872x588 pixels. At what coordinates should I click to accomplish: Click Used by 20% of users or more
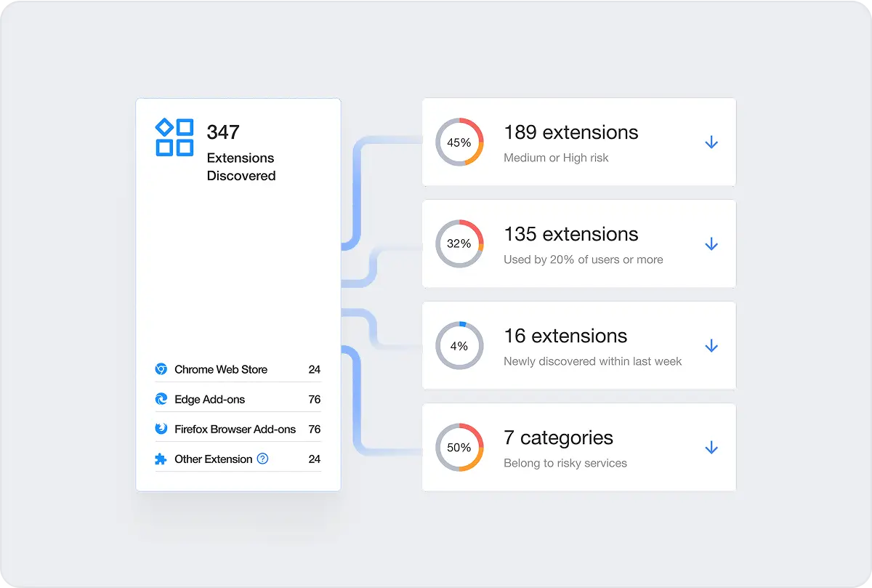pyautogui.click(x=584, y=259)
